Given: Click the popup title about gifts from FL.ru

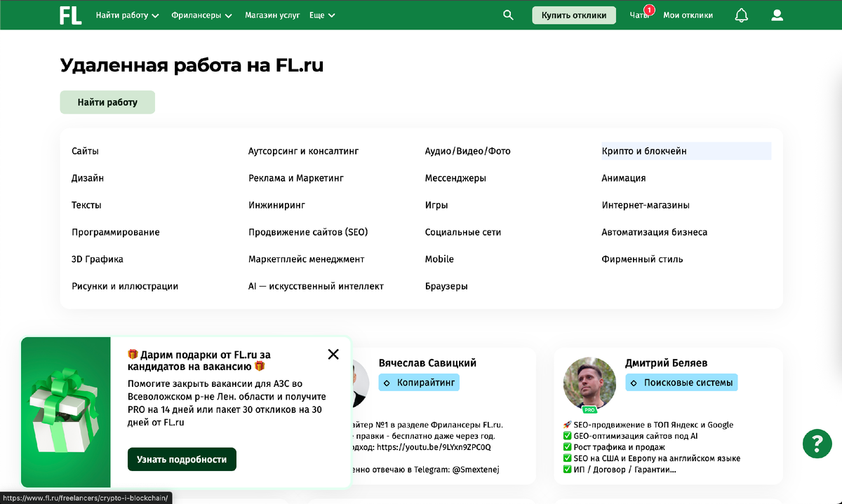Looking at the screenshot, I should coord(199,360).
